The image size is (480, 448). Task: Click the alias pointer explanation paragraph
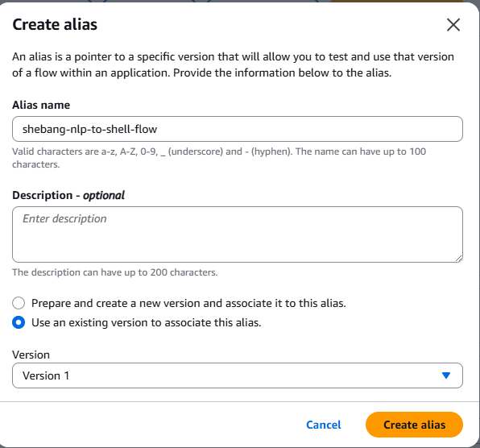click(x=233, y=64)
